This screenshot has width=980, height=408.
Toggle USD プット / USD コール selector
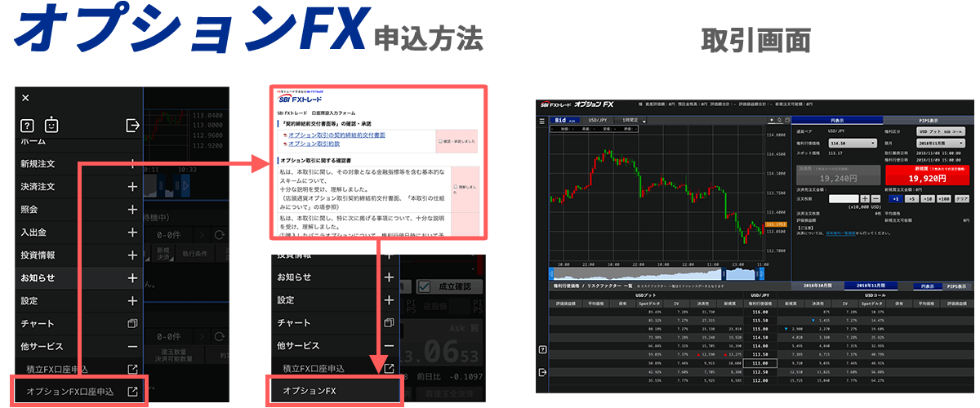(x=941, y=131)
